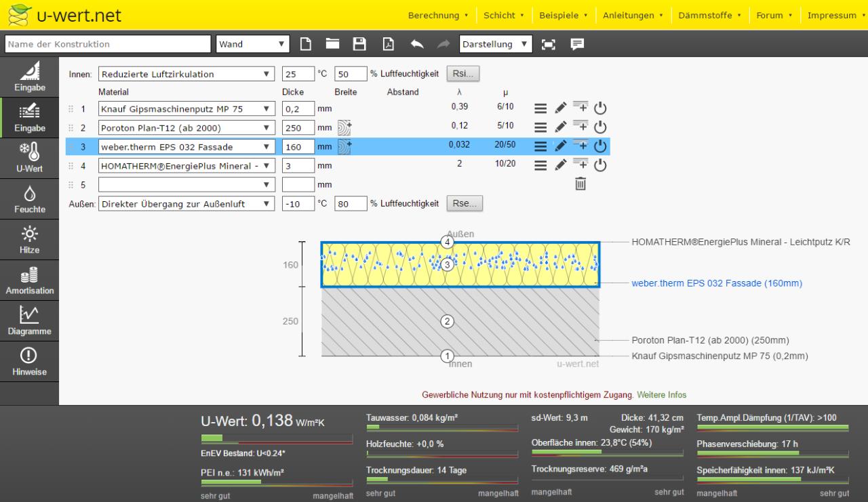Follow the Weitere Infos link
The width and height of the screenshot is (868, 502).
pyautogui.click(x=661, y=394)
